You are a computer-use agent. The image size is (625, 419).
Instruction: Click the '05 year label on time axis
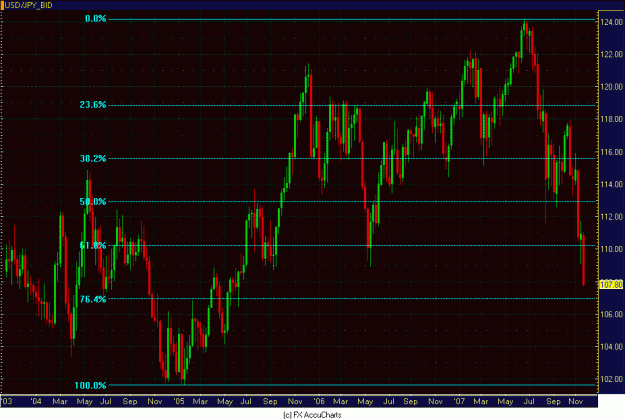click(x=179, y=401)
